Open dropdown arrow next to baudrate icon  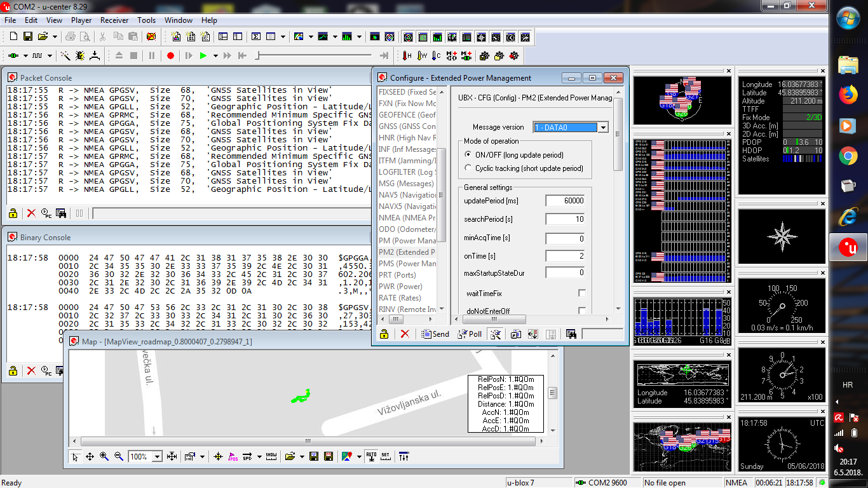click(x=49, y=56)
